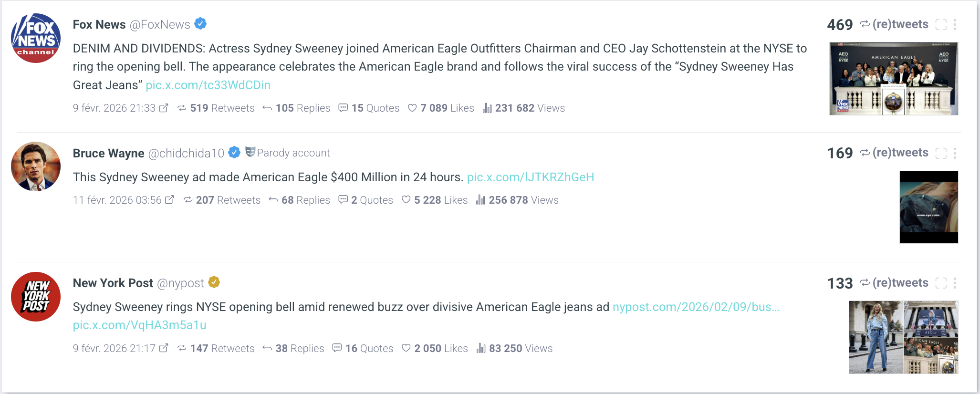View the Bruce Wayne tweet video thumbnail
Viewport: 980px width, 394px height.
(928, 207)
